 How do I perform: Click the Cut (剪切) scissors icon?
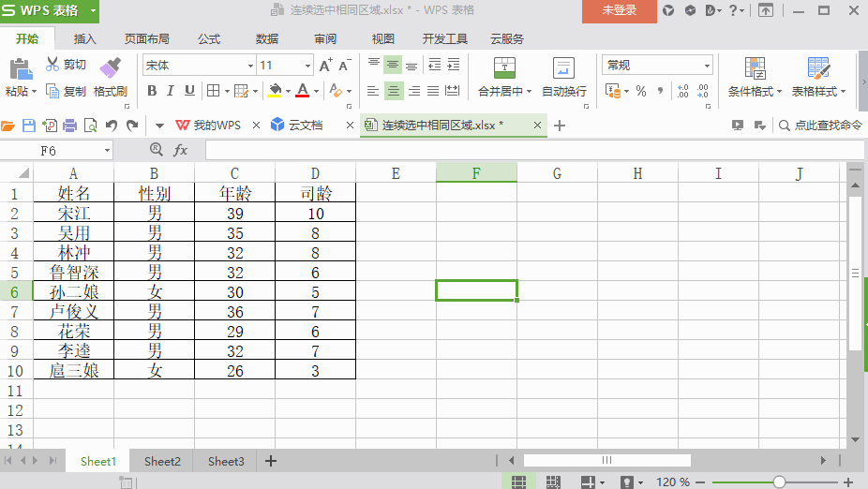click(x=52, y=64)
